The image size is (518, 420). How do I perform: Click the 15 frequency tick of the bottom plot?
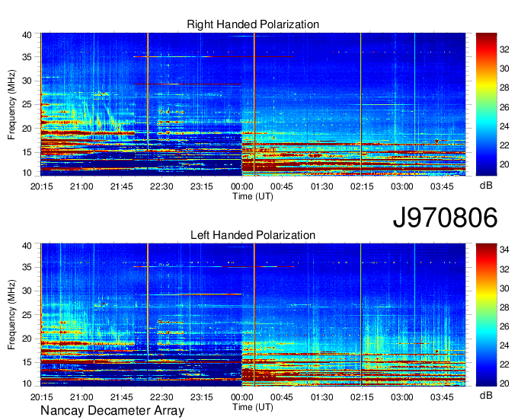click(x=27, y=363)
